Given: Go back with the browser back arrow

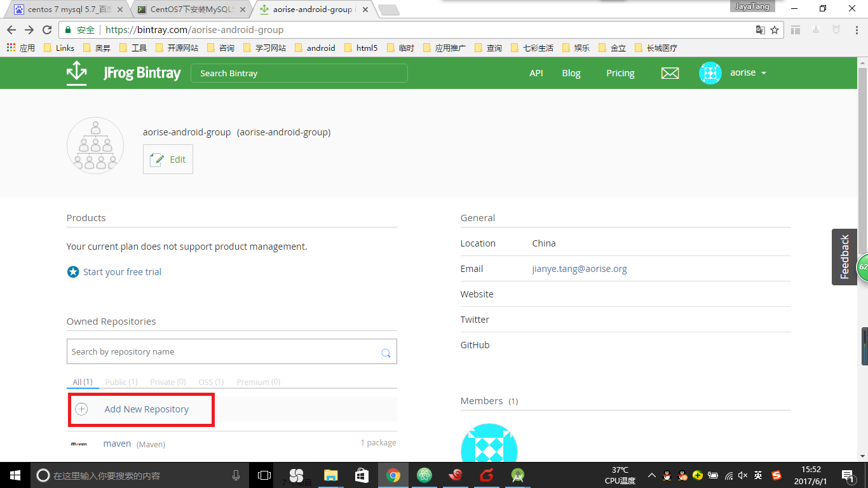Looking at the screenshot, I should (11, 30).
